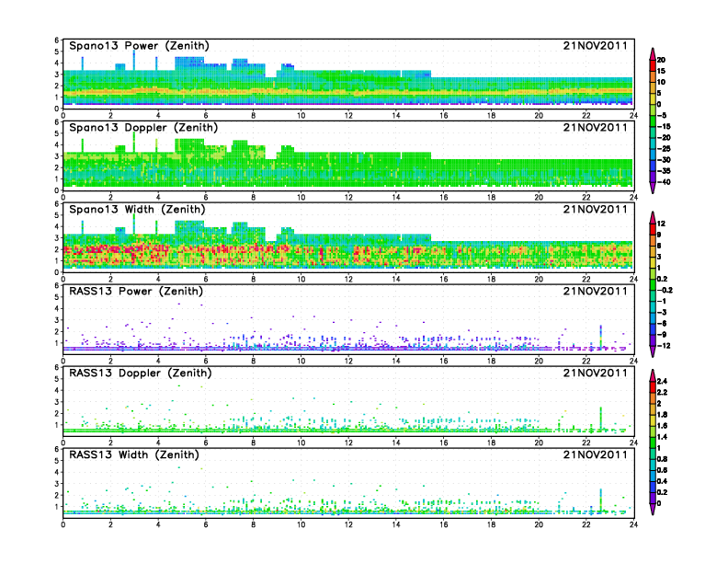Click the 'Spano13 Width (Zenith)' panel title
The image size is (728, 563).
[x=138, y=210]
